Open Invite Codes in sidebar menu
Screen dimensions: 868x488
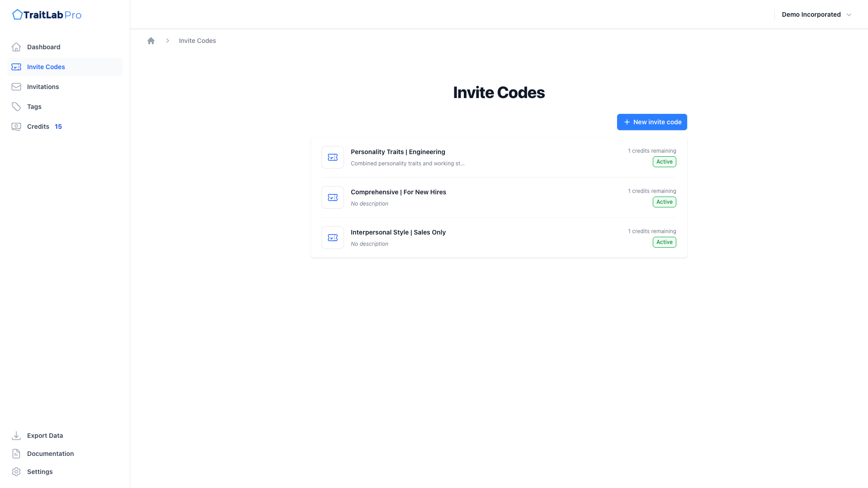pos(46,67)
